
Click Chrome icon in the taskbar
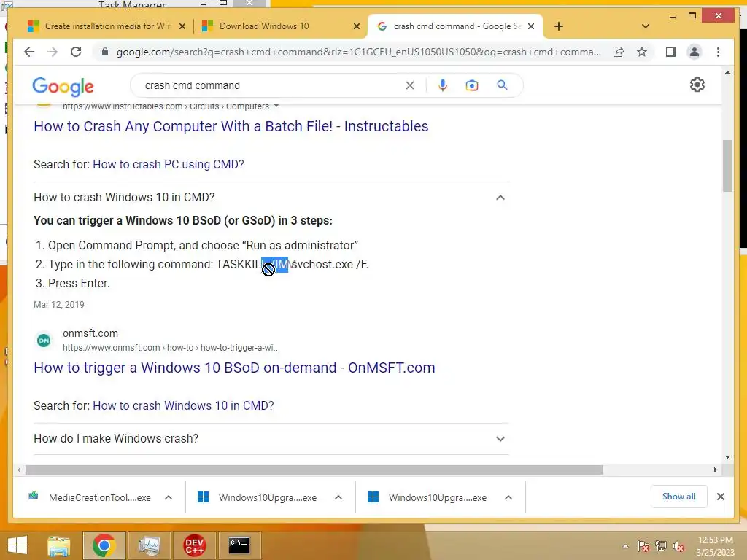[x=104, y=545]
